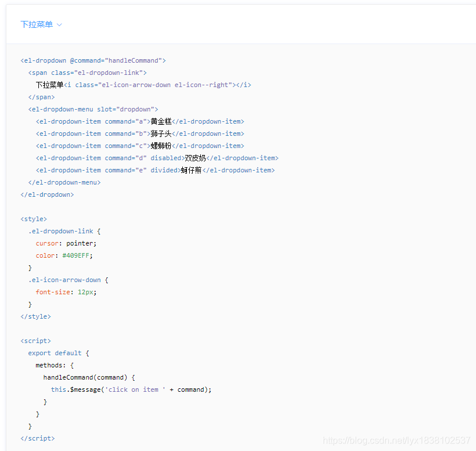This screenshot has height=451, width=476.
Task: Click the disabled item line with 双皮奶
Action: click(157, 158)
